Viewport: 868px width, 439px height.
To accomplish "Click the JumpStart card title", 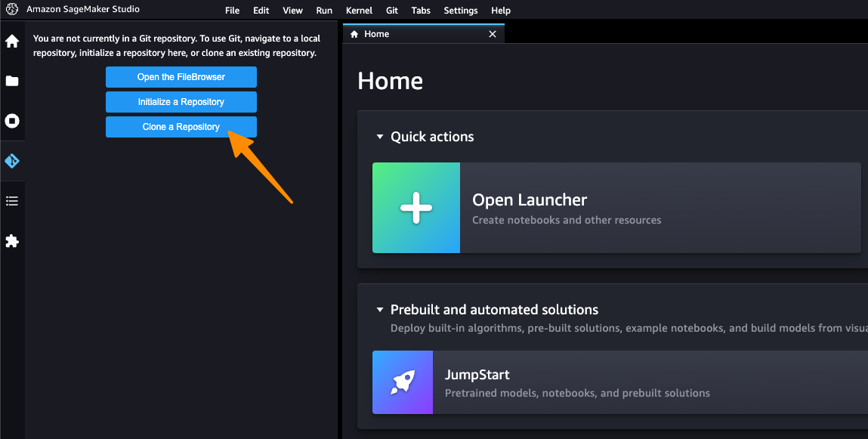I will tap(477, 375).
